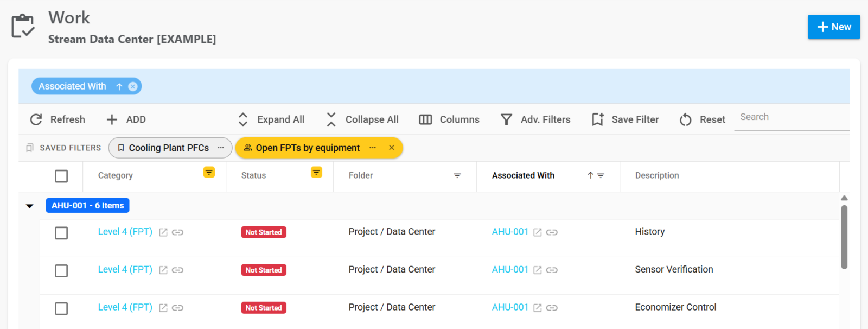Image resolution: width=868 pixels, height=329 pixels.
Task: Click Save Filter
Action: (625, 119)
